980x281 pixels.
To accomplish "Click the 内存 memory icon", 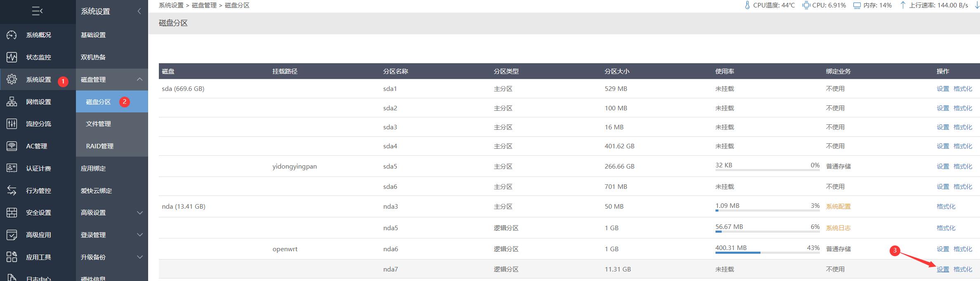I will coord(857,5).
